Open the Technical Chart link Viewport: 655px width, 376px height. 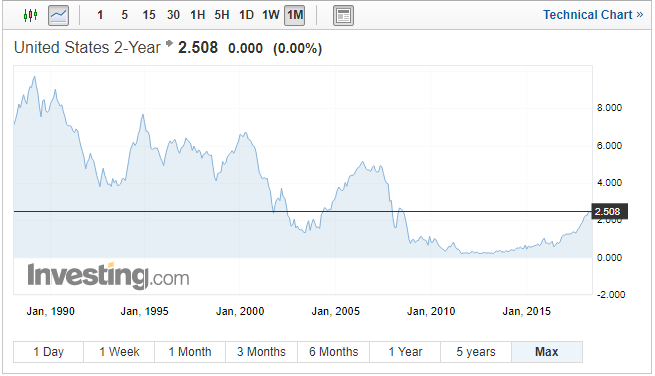coord(593,15)
